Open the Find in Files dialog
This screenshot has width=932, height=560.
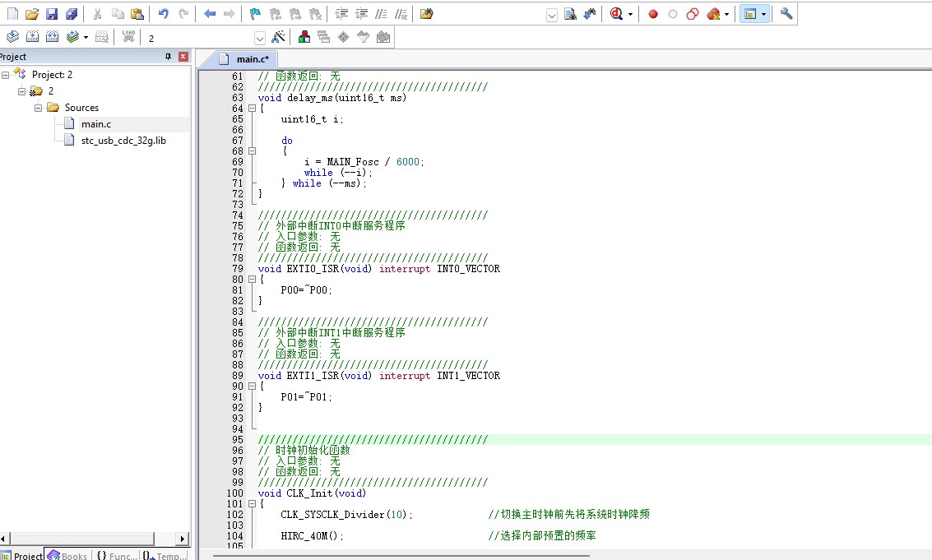[426, 14]
